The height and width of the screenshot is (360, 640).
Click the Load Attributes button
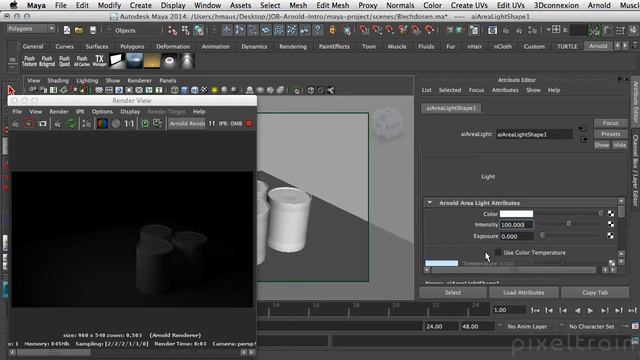tap(523, 292)
